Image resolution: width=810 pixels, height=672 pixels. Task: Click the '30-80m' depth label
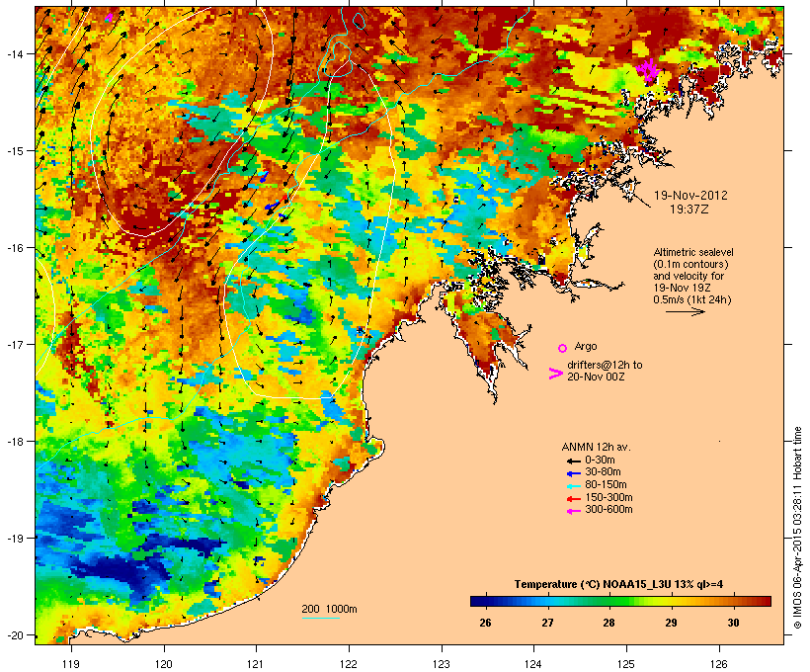click(x=603, y=472)
